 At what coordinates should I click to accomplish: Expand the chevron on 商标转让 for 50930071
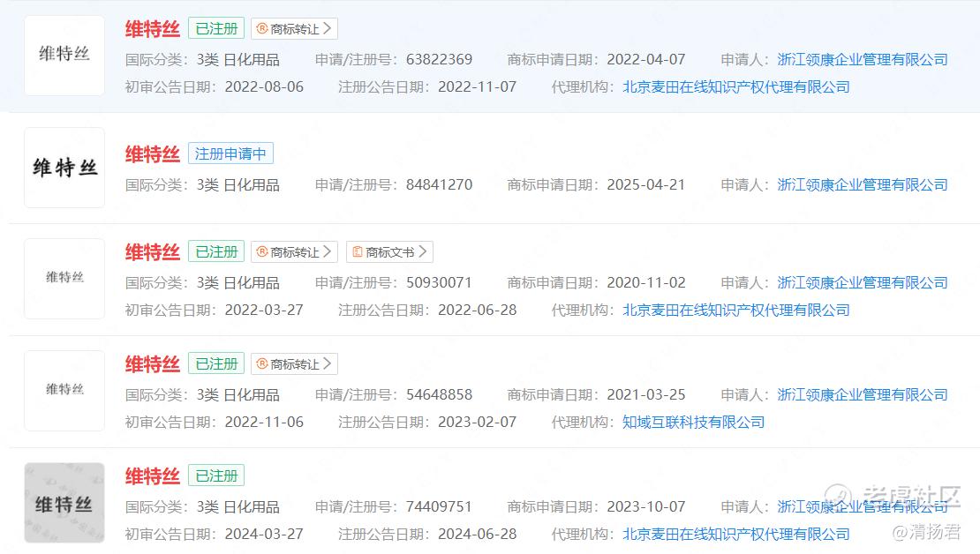pos(328,251)
